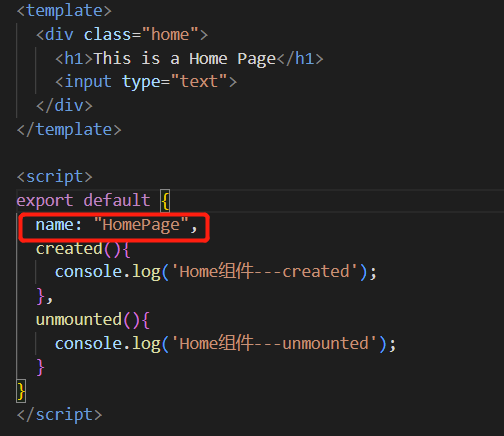Click the created method name

69,249
